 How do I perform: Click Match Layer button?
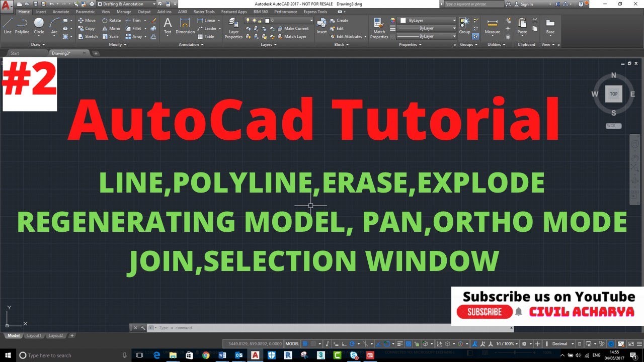(x=292, y=37)
